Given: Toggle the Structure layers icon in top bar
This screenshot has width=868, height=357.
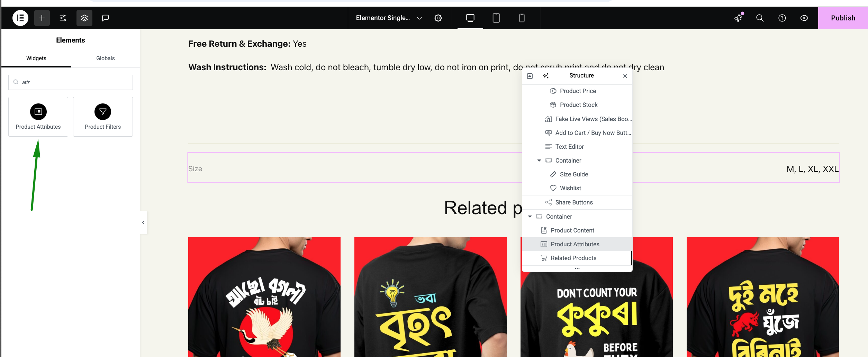Looking at the screenshot, I should click(x=84, y=18).
